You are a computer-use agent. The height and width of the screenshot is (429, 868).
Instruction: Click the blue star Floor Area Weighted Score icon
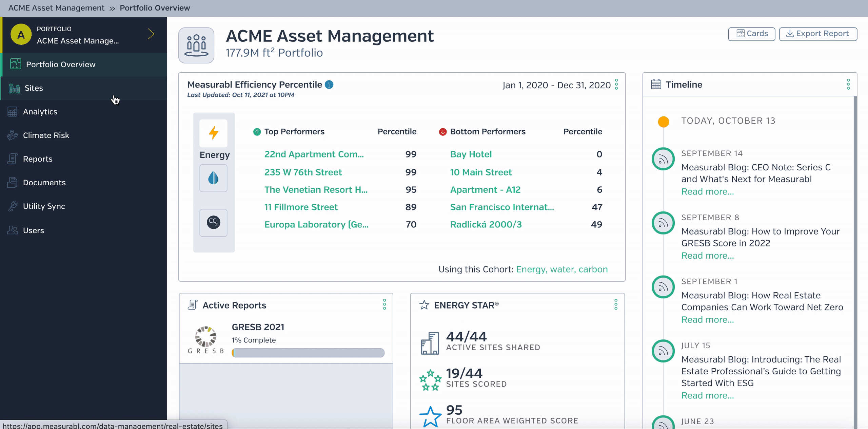click(430, 416)
